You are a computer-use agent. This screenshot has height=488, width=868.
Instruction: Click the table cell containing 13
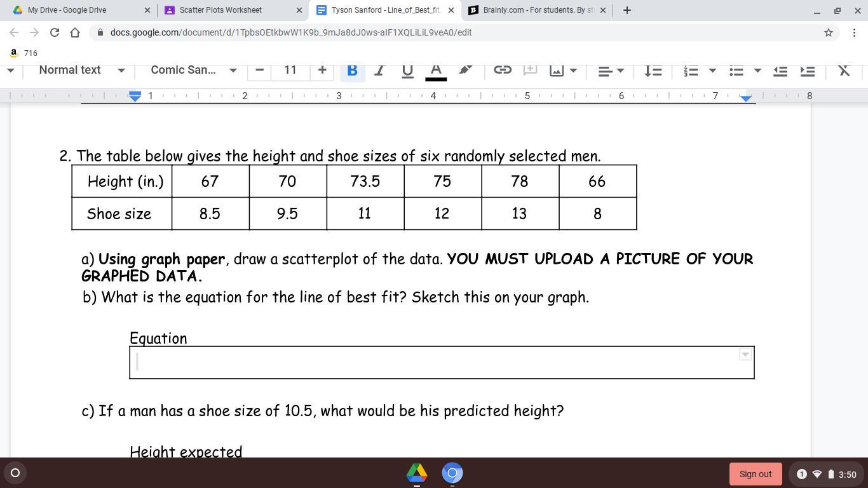pyautogui.click(x=520, y=213)
